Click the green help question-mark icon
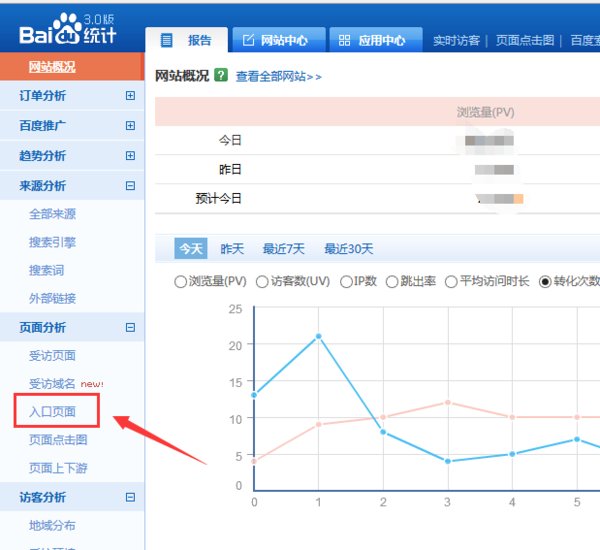This screenshot has height=550, width=600. pos(221,75)
